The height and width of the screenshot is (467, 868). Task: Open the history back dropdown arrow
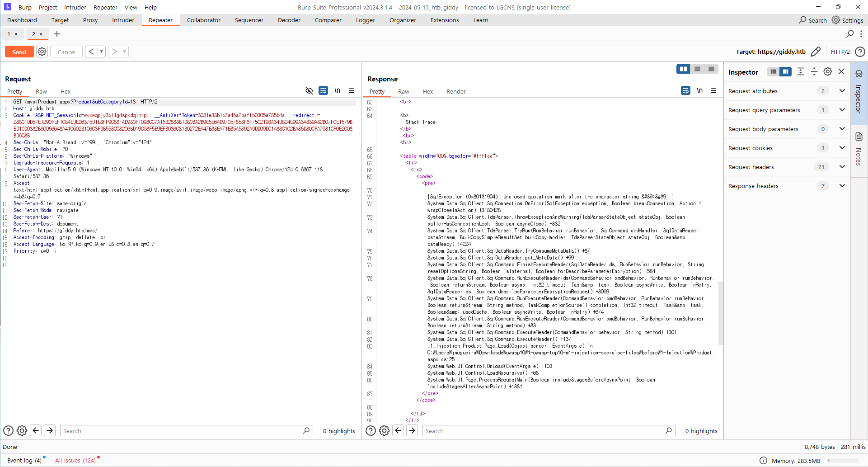tap(101, 52)
